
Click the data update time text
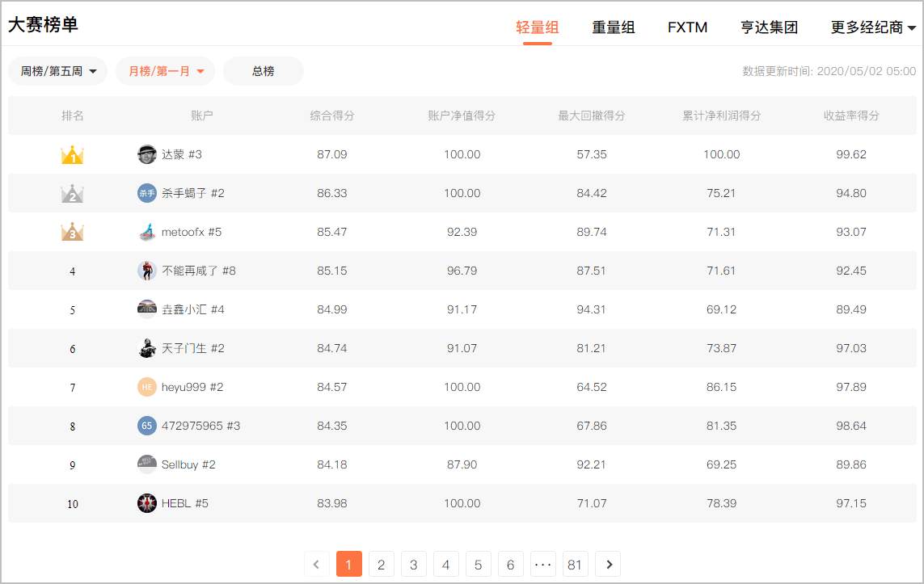click(829, 71)
